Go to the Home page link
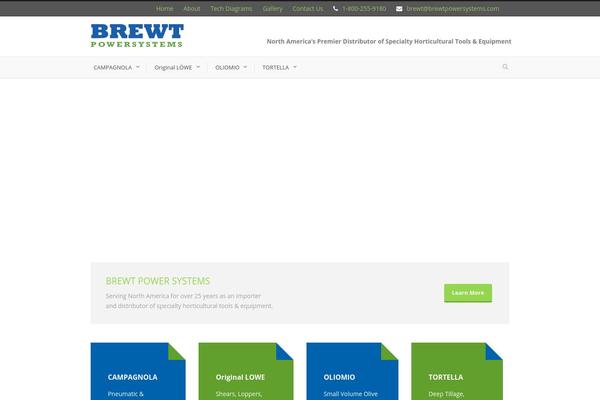The height and width of the screenshot is (400, 600). pos(165,8)
